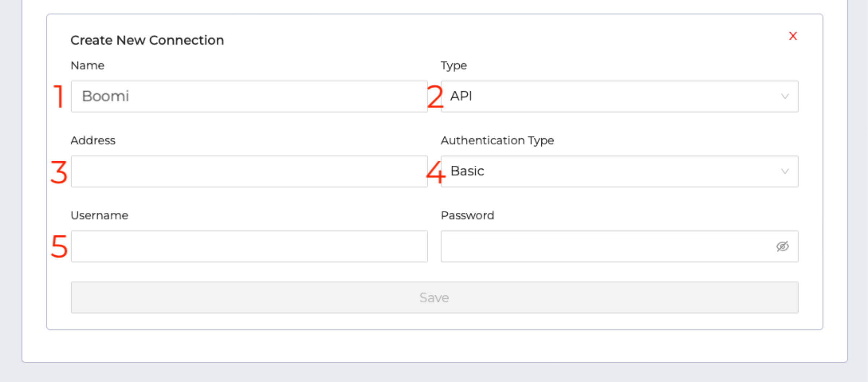Click the Password input field

click(x=619, y=246)
